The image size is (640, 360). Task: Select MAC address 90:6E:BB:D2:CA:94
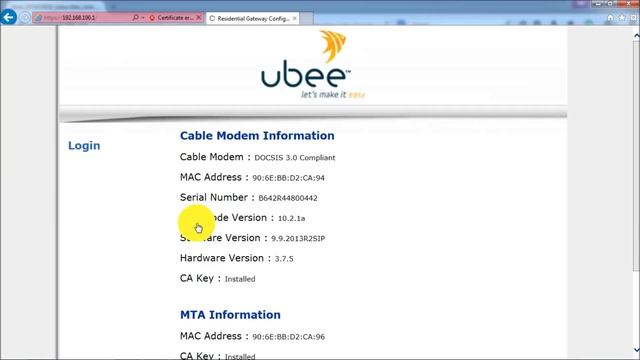point(289,178)
